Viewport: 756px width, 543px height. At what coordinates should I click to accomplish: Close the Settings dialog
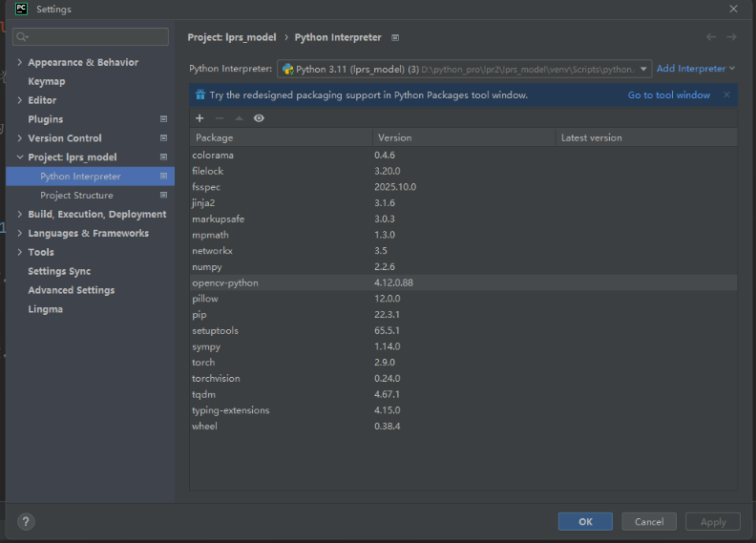pos(733,9)
